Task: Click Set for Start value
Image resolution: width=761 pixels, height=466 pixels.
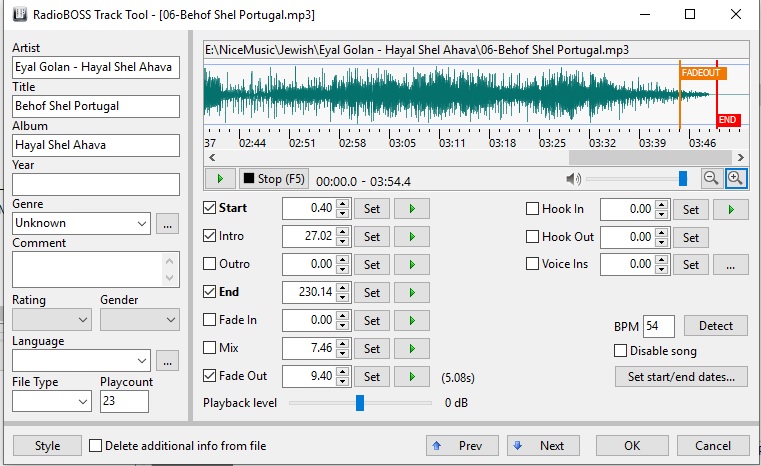Action: pyautogui.click(x=372, y=209)
